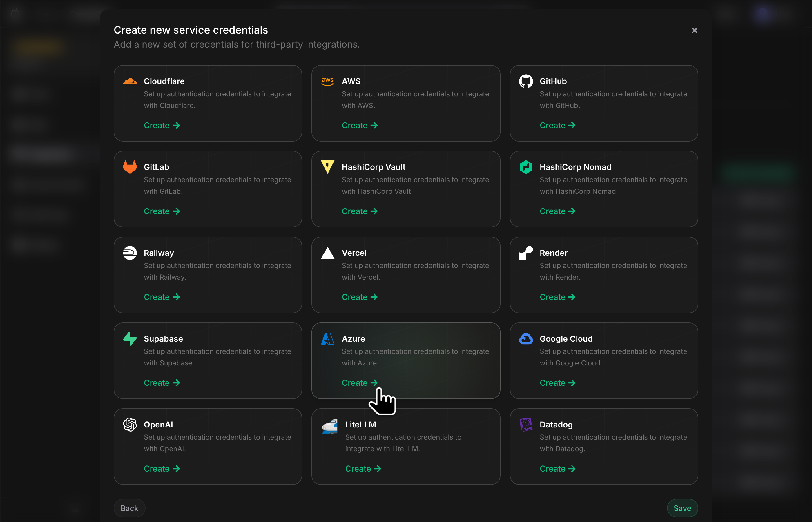Viewport: 812px width, 522px height.
Task: Click the green Save button
Action: point(682,508)
